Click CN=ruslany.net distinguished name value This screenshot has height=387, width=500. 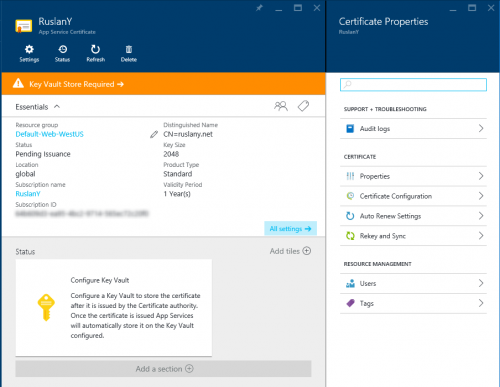coord(188,134)
